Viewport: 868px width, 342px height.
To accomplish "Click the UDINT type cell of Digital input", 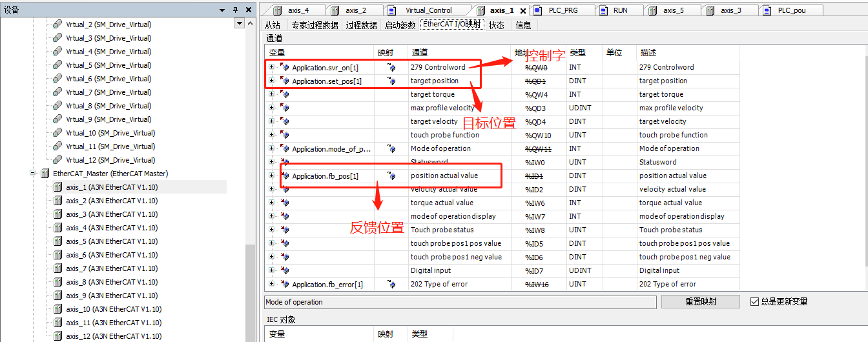I will point(584,270).
